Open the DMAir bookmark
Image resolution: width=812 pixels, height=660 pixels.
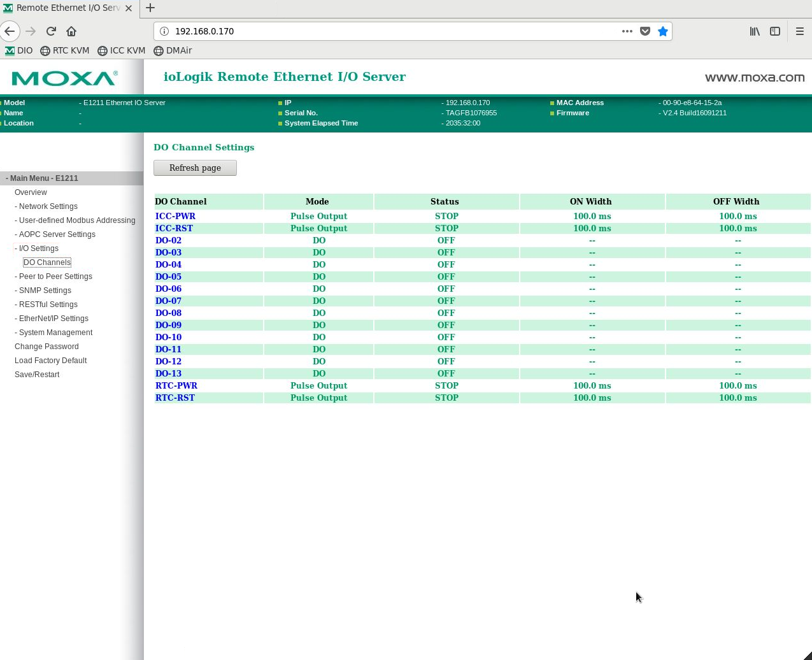click(173, 50)
